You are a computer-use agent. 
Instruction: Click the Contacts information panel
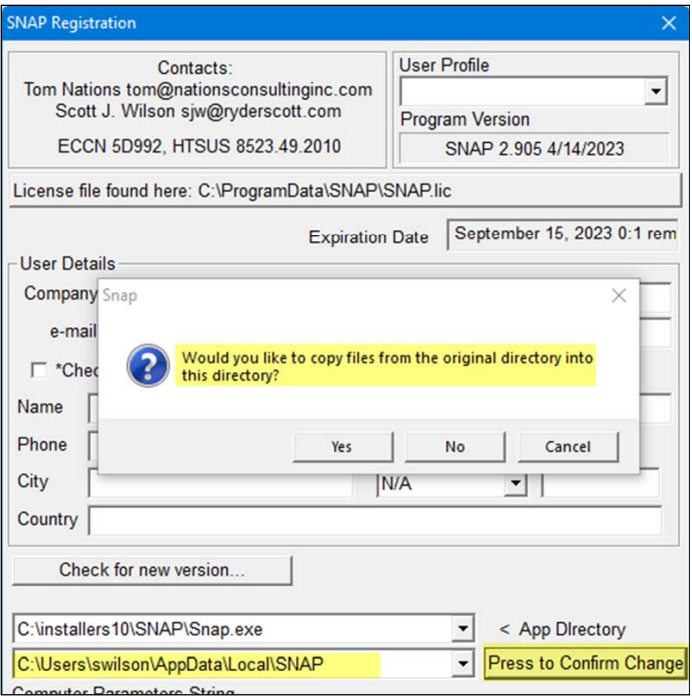(x=196, y=108)
